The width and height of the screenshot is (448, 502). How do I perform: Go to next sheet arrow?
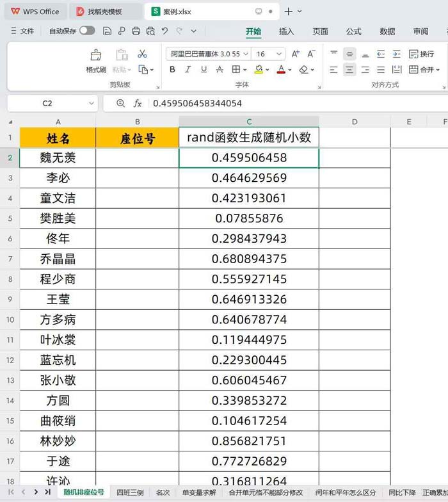[36, 492]
